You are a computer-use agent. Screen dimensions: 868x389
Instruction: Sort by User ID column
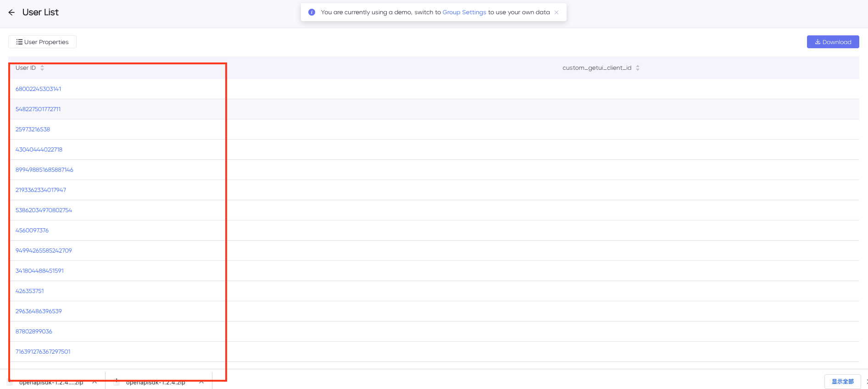tap(42, 68)
